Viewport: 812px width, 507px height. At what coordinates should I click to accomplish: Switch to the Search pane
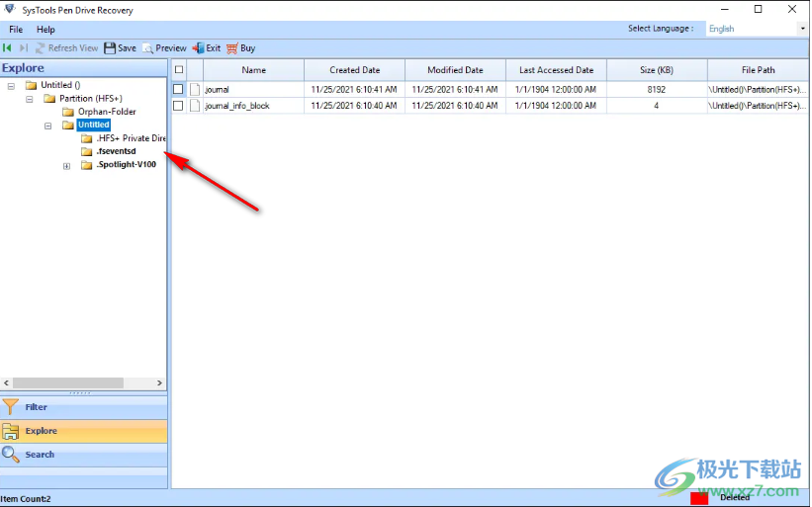(83, 455)
